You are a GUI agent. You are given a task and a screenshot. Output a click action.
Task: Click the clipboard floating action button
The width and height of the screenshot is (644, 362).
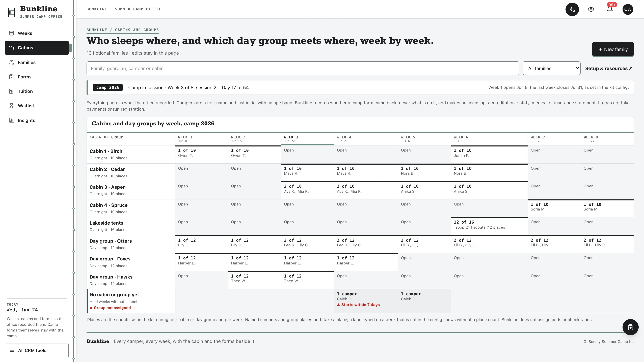click(x=630, y=327)
